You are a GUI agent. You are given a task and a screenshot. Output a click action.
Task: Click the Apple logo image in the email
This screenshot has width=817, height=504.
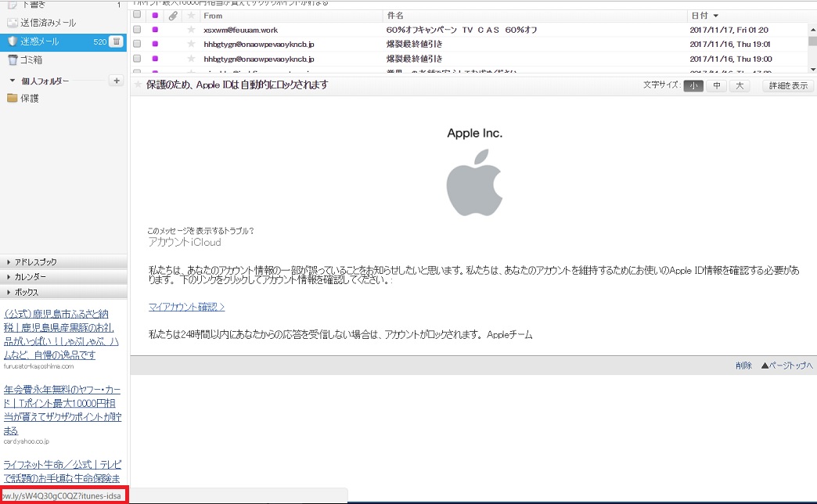(474, 182)
